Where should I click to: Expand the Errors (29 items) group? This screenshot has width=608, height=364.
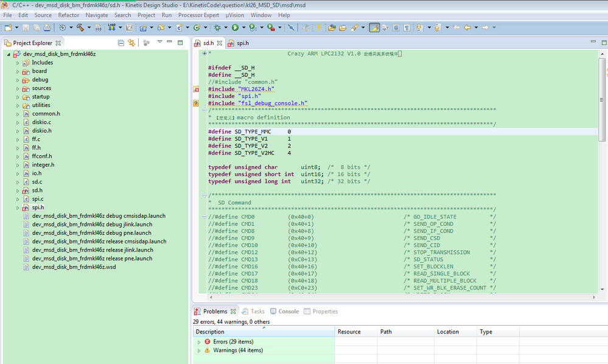[x=199, y=342]
